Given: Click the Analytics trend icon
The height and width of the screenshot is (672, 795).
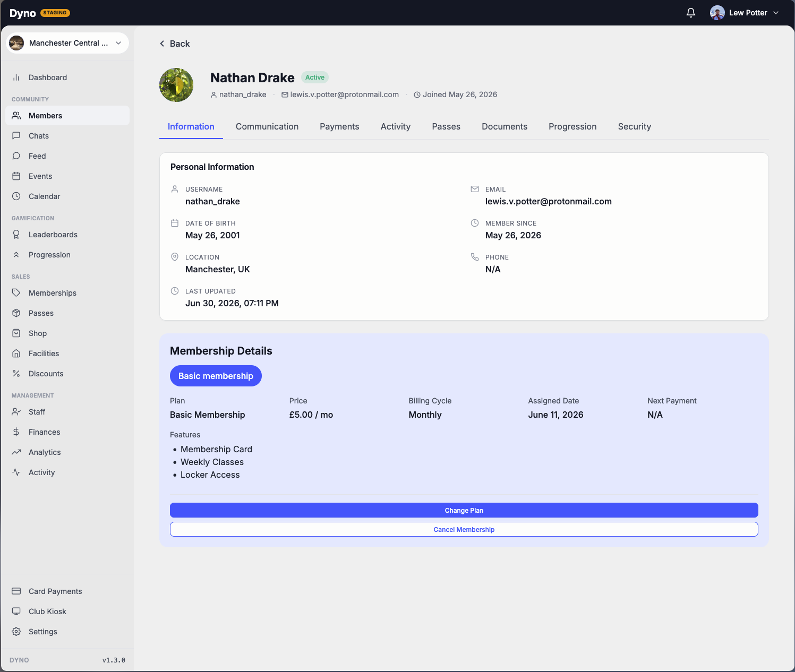Looking at the screenshot, I should [x=16, y=452].
